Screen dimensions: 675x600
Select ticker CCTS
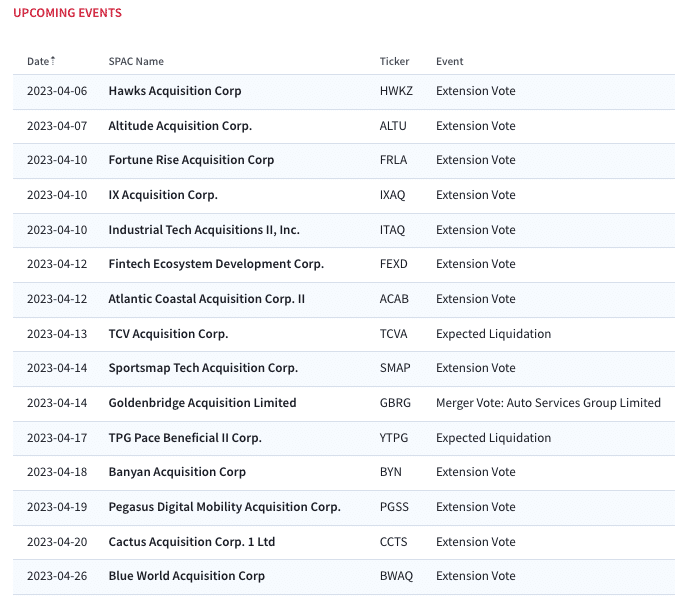point(393,542)
